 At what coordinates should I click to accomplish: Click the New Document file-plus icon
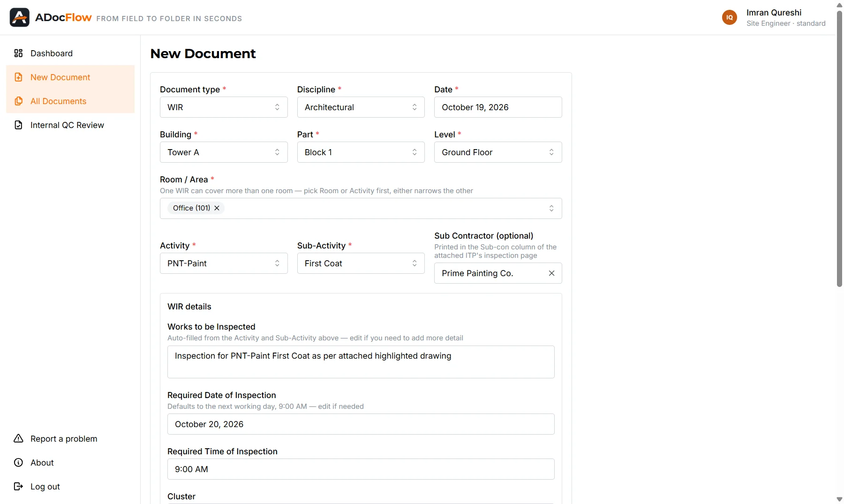point(18,77)
